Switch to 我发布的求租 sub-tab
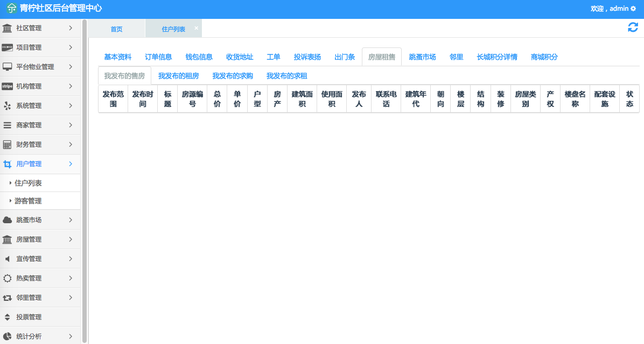The width and height of the screenshot is (644, 344). pos(287,75)
